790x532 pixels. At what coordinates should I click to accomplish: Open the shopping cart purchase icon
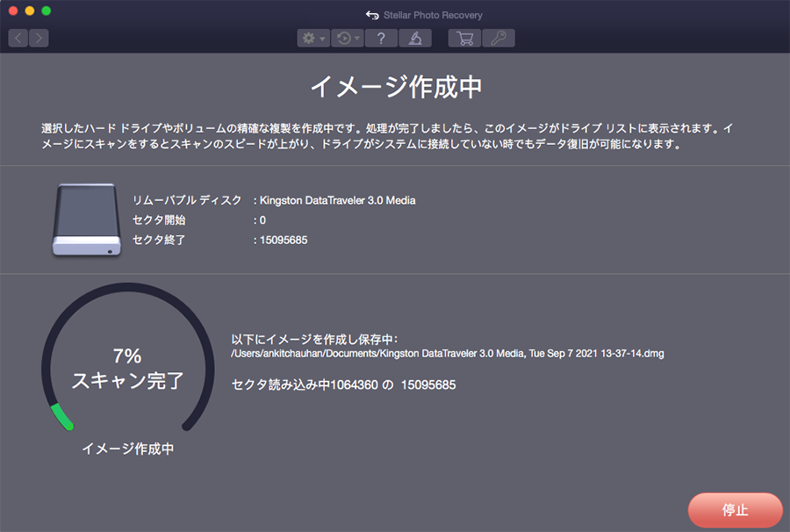(464, 38)
